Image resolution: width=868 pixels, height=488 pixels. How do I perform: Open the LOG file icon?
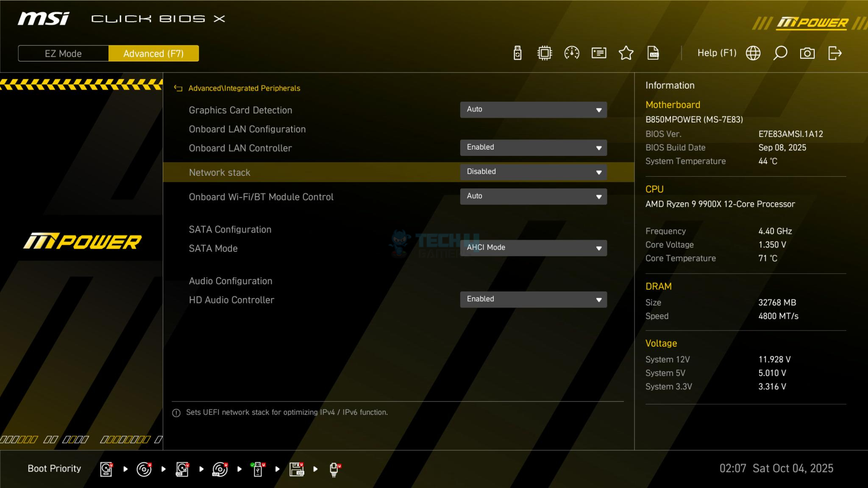coord(653,53)
